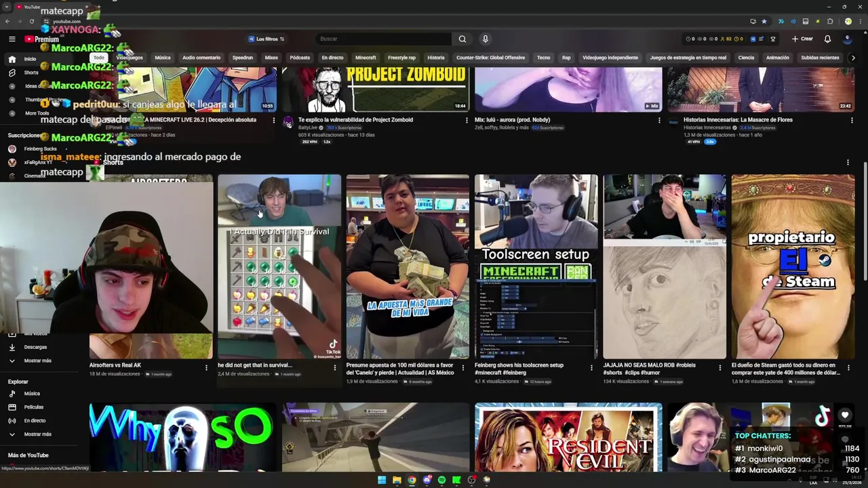868x488 pixels.
Task: Open the Resident Evil video thumbnail
Action: 568,437
